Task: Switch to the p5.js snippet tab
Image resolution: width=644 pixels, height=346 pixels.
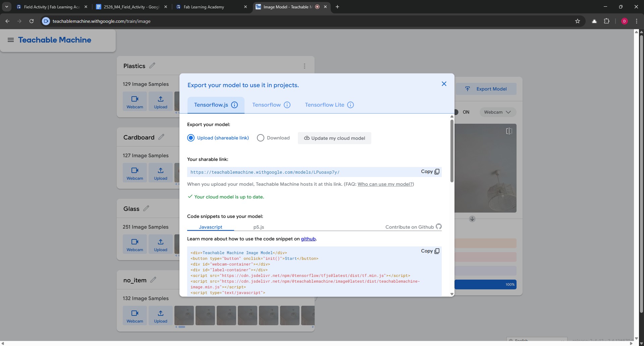Action: (x=259, y=227)
